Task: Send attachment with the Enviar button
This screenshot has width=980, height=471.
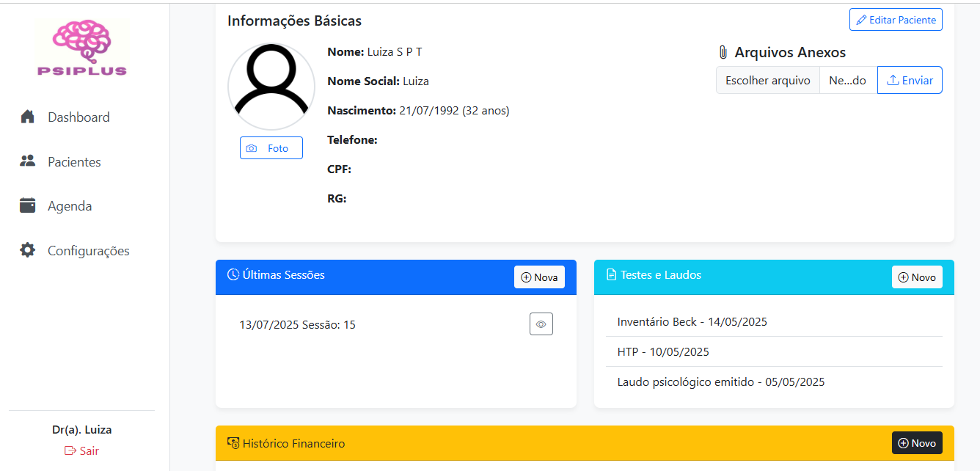Action: tap(910, 81)
